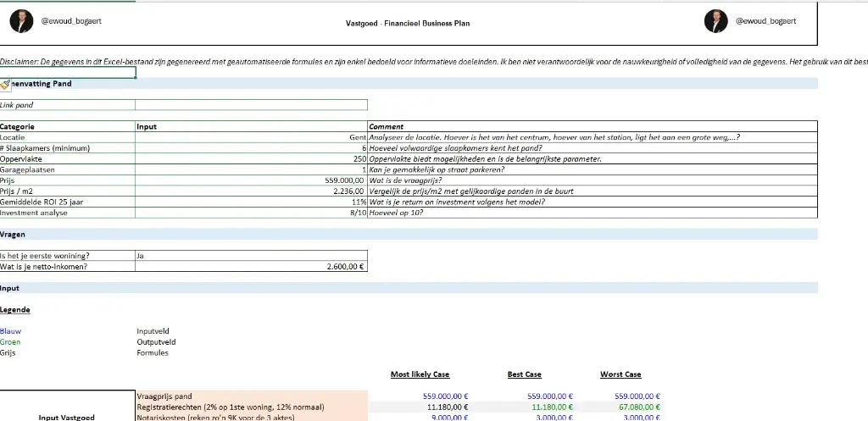This screenshot has height=421, width=868.
Task: Select the 'Ja' eerste woning answer cell
Action: pos(251,255)
